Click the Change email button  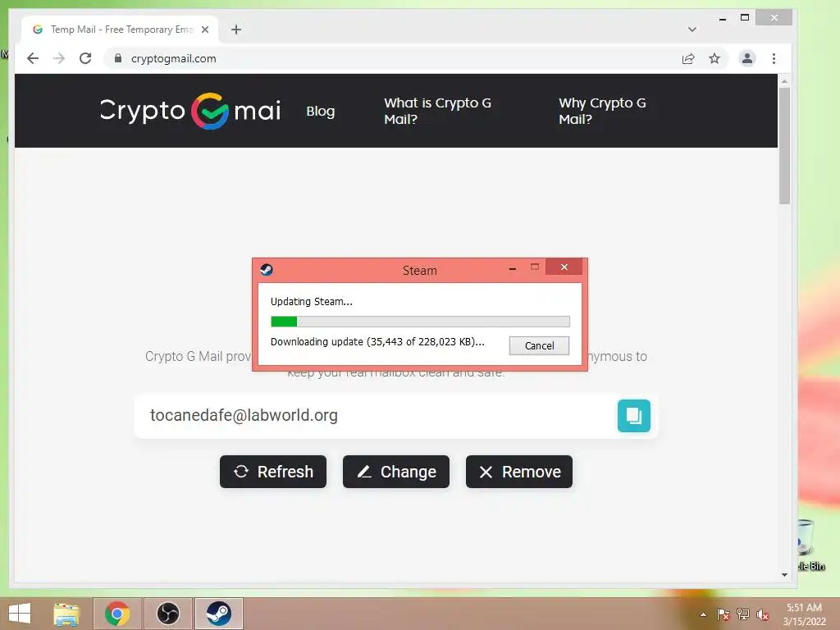pyautogui.click(x=396, y=472)
